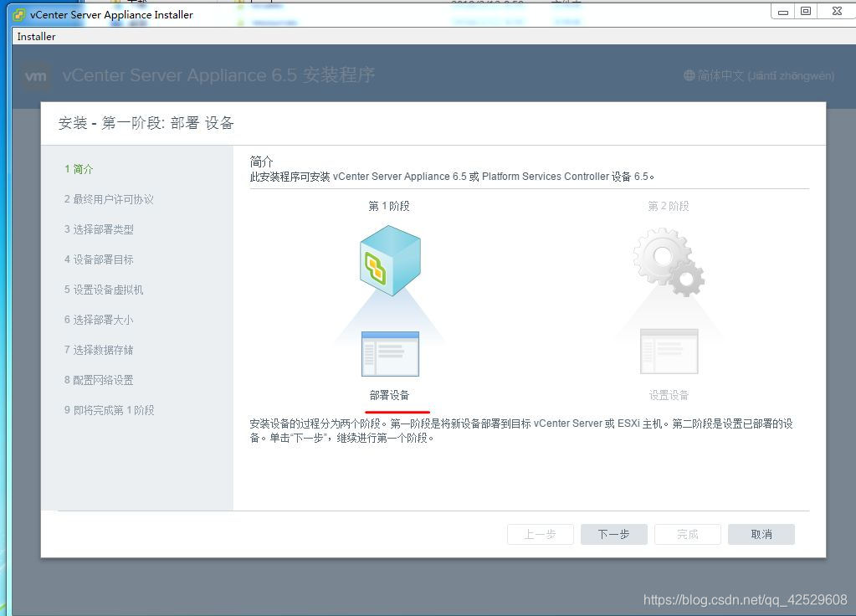The width and height of the screenshot is (856, 616).
Task: Minimize the installer window
Action: pyautogui.click(x=783, y=12)
